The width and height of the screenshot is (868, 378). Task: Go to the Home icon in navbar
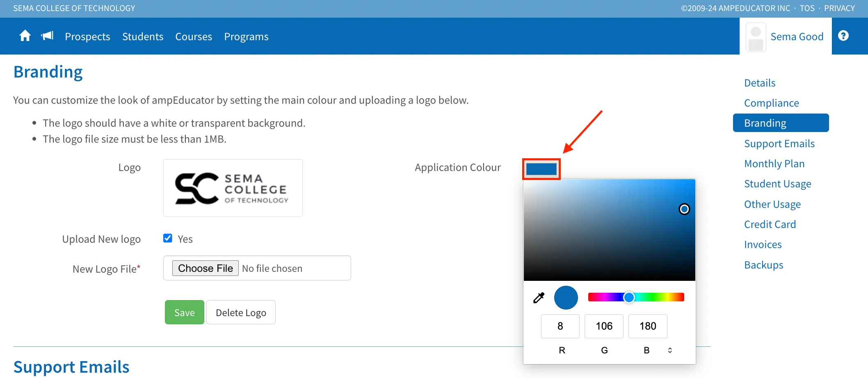25,36
